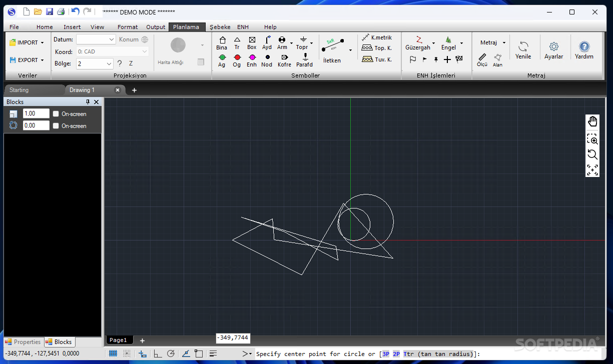Viewport: 613px width, 364px height.
Task: Click the Top. K. button
Action: tap(377, 48)
